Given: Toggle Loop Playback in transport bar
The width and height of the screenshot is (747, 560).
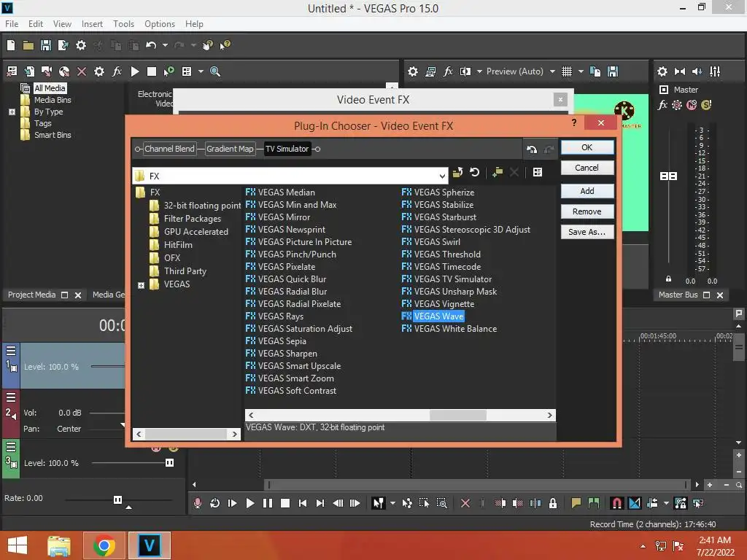Looking at the screenshot, I should (215, 503).
